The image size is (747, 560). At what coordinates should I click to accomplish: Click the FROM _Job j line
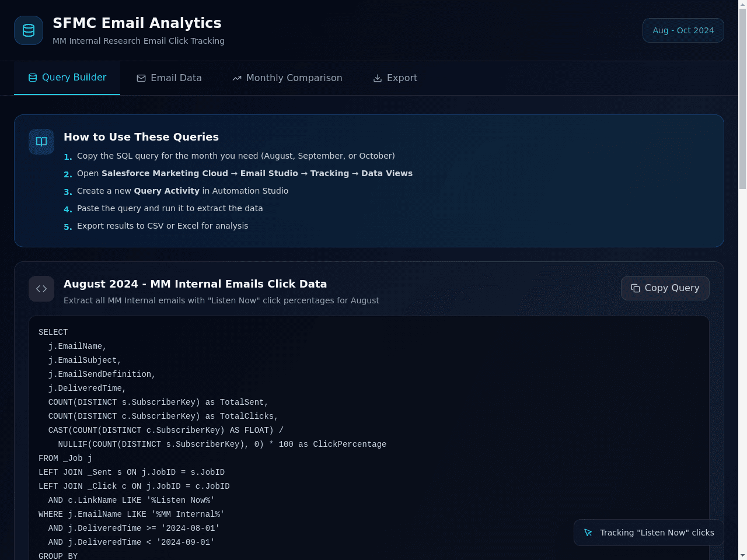pos(65,459)
